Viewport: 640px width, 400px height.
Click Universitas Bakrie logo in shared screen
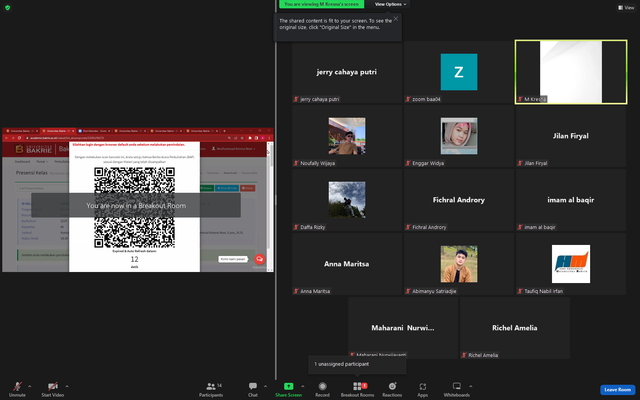click(34, 149)
